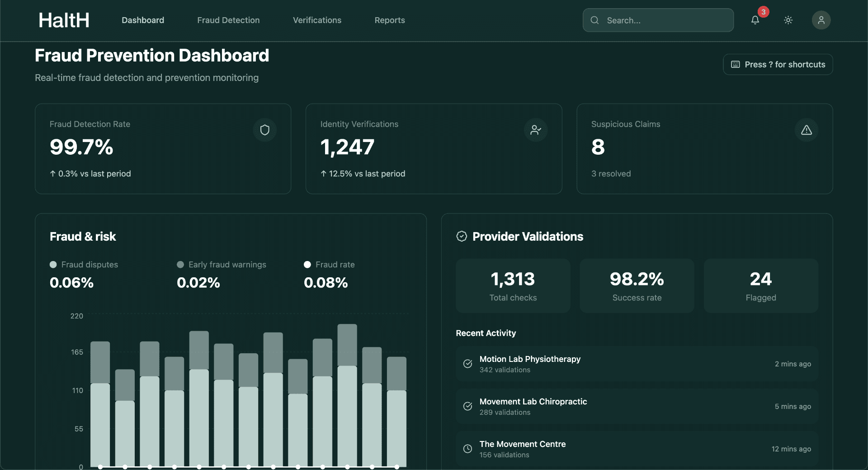Click the '2 mins ago' timestamp
Screen dimensions: 868x470
click(x=793, y=364)
